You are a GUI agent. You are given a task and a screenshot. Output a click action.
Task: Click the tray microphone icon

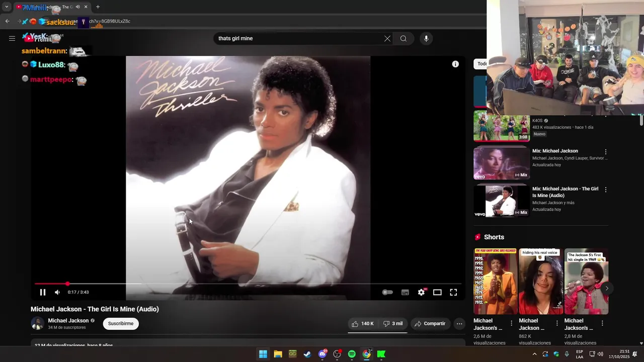[567, 354]
